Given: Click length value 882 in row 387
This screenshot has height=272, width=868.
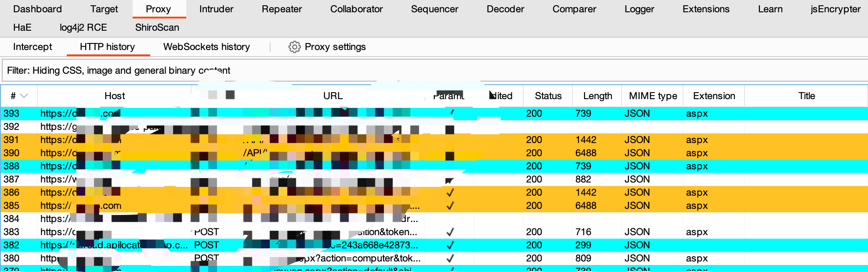Looking at the screenshot, I should (583, 179).
